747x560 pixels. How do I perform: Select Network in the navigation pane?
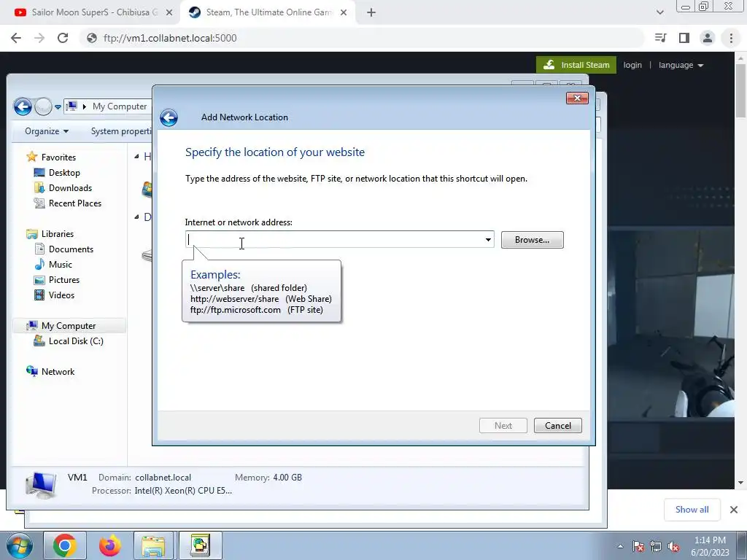tap(58, 371)
